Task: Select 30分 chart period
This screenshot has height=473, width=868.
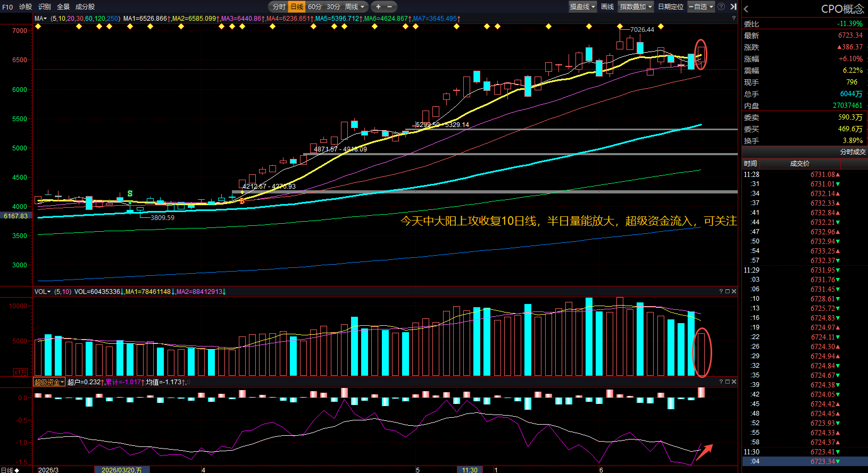Action: click(333, 7)
